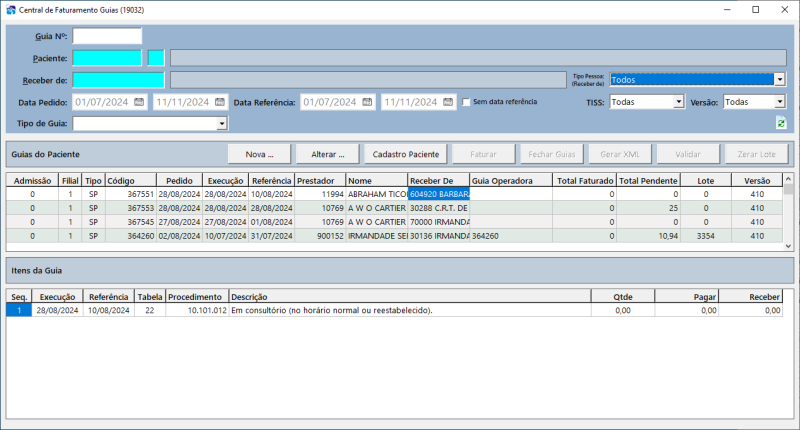Click name cell IRMANDADE SE
Screen dimensions: 800x430
[377, 236]
